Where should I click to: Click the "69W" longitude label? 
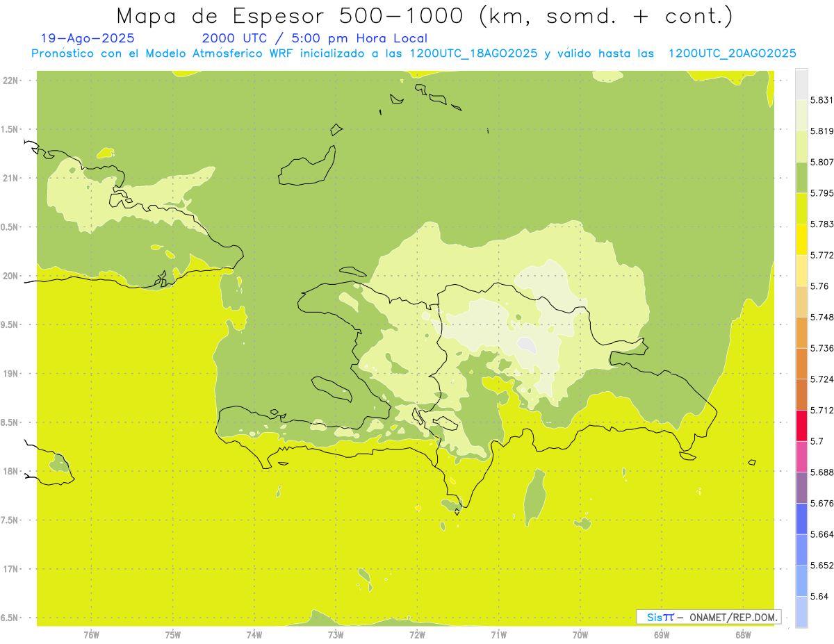(662, 634)
